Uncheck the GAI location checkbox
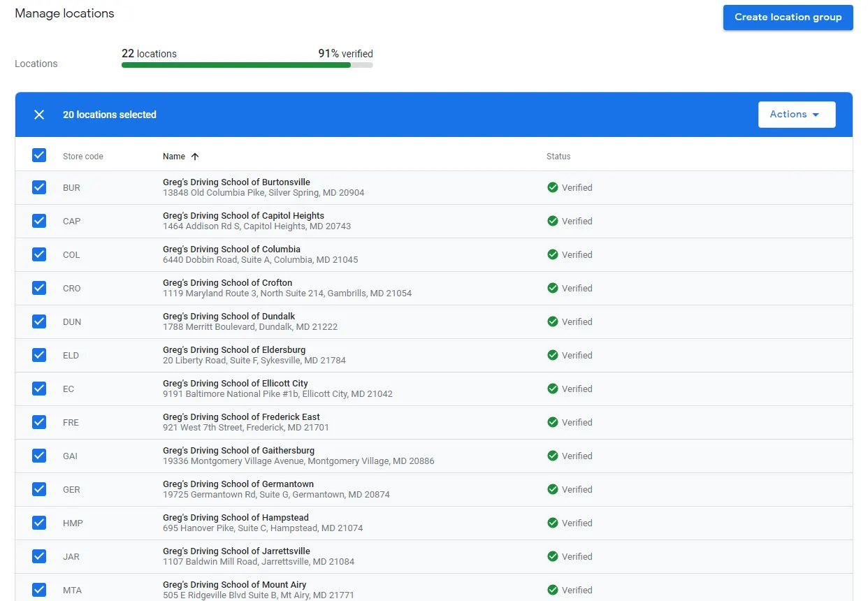Screen dimensions: 868x601 [x=39, y=456]
